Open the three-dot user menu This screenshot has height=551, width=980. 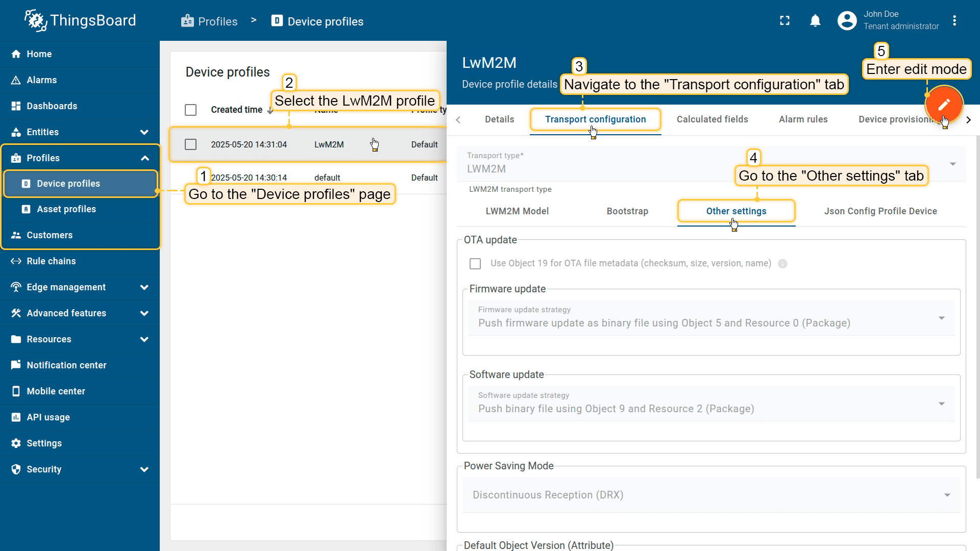tap(954, 21)
